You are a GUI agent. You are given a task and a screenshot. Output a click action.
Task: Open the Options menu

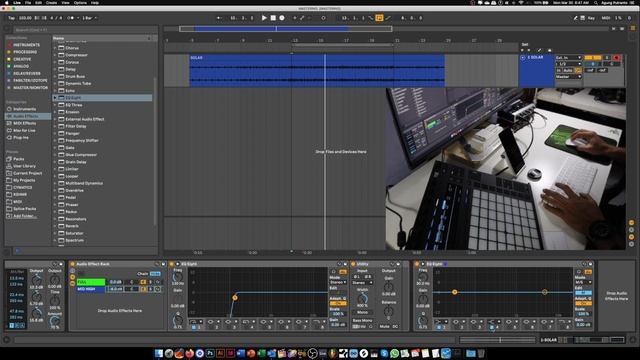coord(80,2)
